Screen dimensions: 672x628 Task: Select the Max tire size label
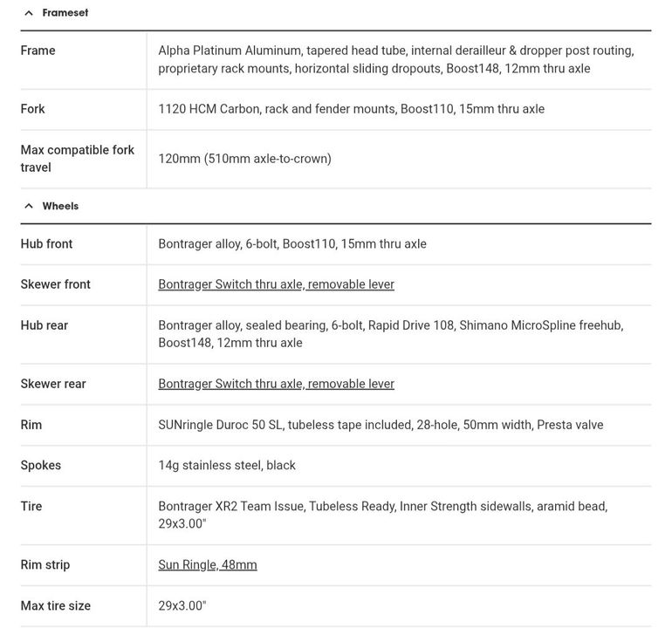point(55,606)
